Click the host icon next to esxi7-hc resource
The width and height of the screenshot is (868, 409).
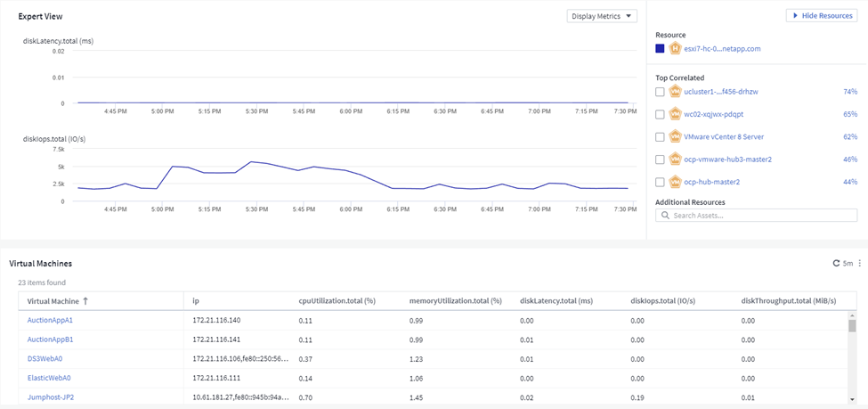(x=675, y=48)
